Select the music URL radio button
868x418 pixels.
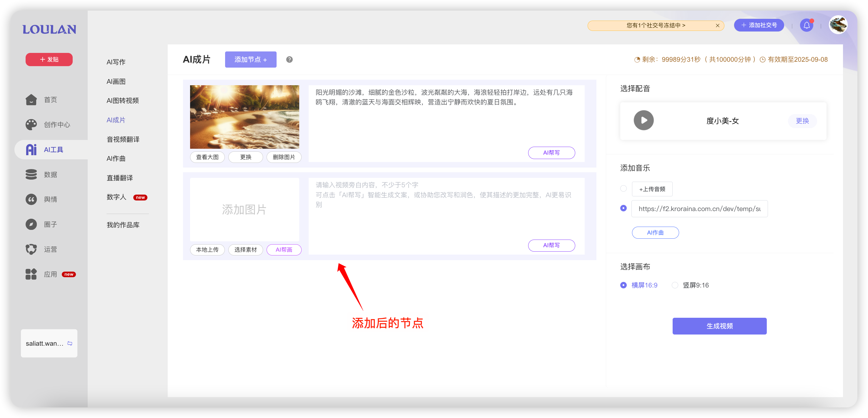tap(623, 208)
